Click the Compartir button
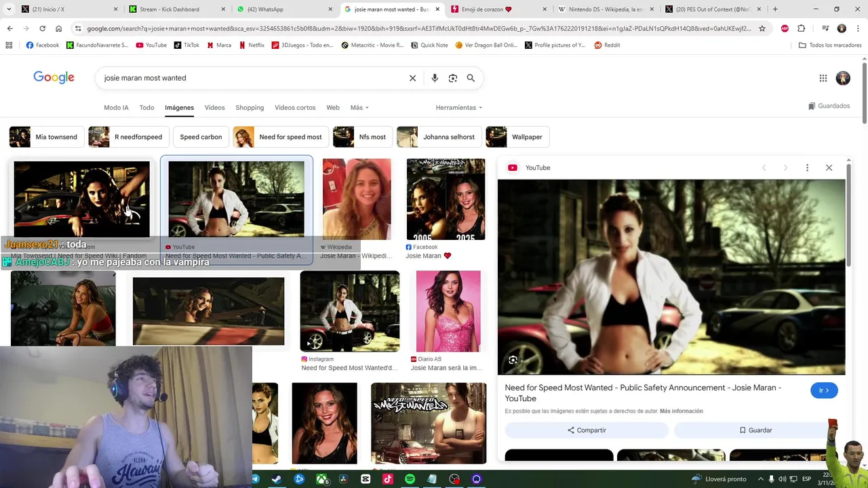The width and height of the screenshot is (868, 488). (587, 430)
